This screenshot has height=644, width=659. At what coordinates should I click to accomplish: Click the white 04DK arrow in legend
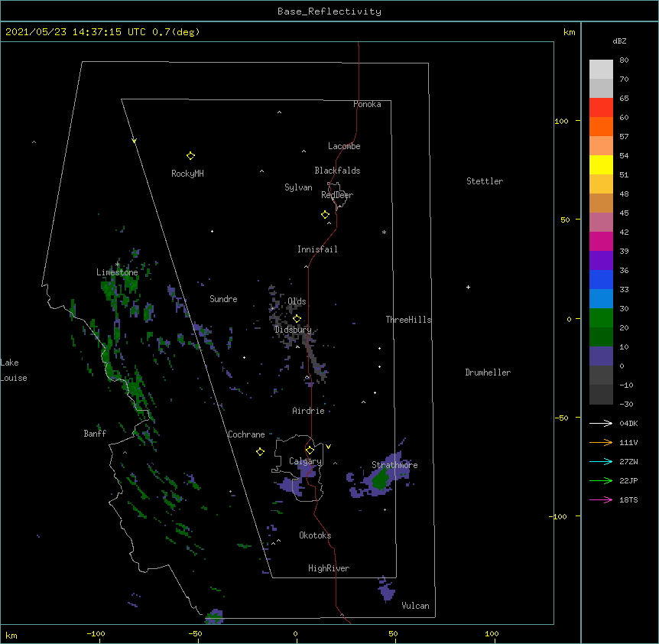(x=601, y=423)
